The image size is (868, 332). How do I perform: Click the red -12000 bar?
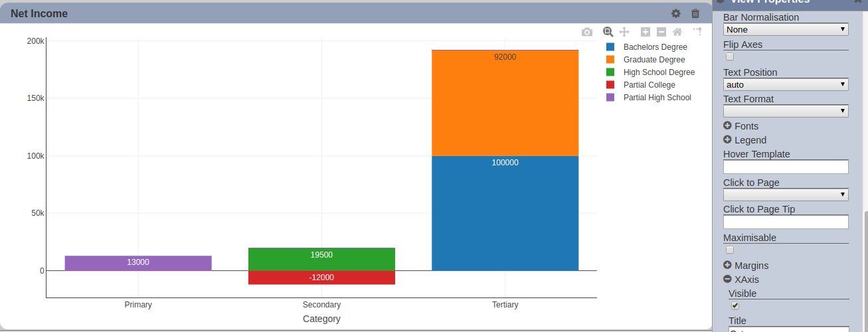[321, 278]
